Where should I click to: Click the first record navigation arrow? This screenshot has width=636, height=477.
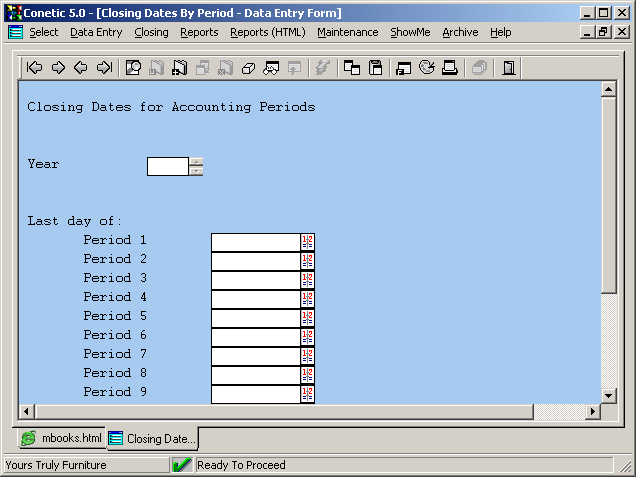pyautogui.click(x=35, y=68)
